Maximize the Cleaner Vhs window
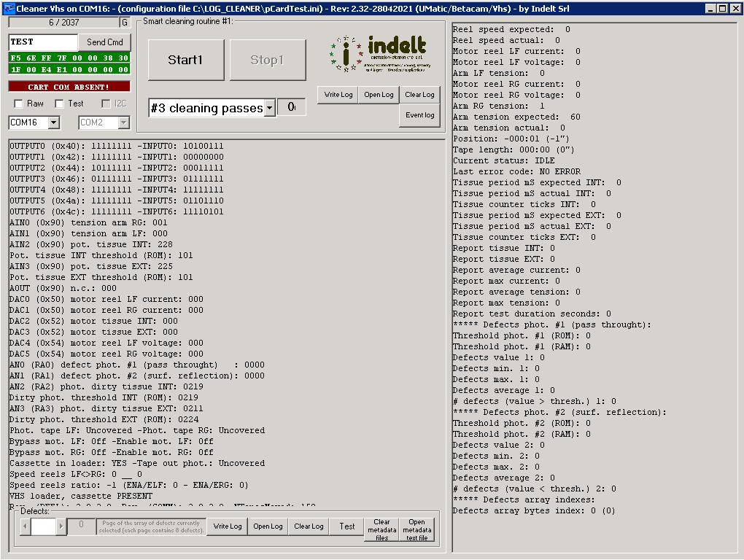744x560 pixels. coord(722,9)
